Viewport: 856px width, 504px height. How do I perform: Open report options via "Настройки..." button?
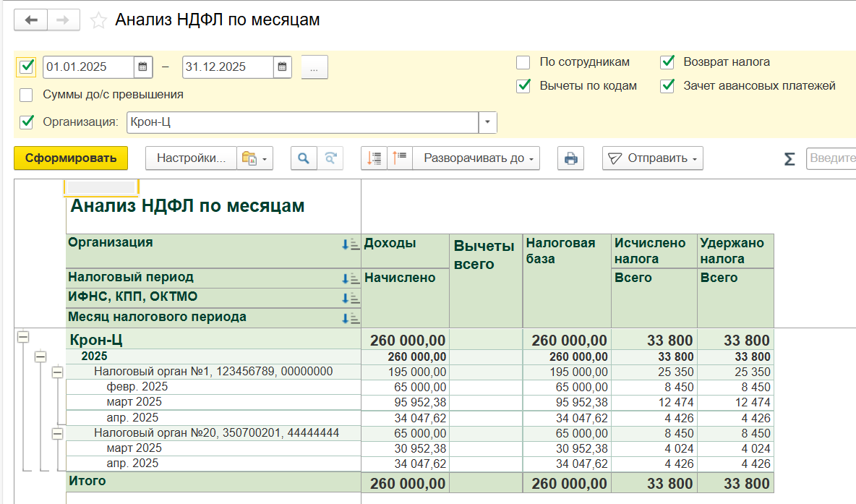190,158
